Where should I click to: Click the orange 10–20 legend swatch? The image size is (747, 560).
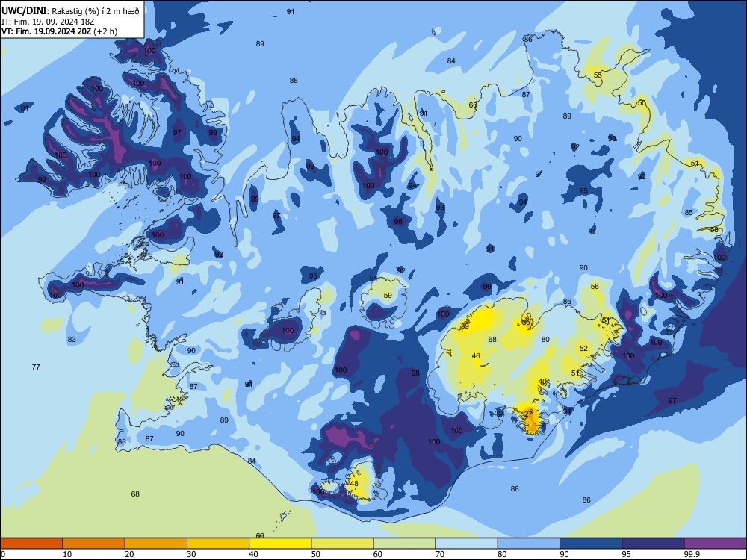(x=94, y=544)
